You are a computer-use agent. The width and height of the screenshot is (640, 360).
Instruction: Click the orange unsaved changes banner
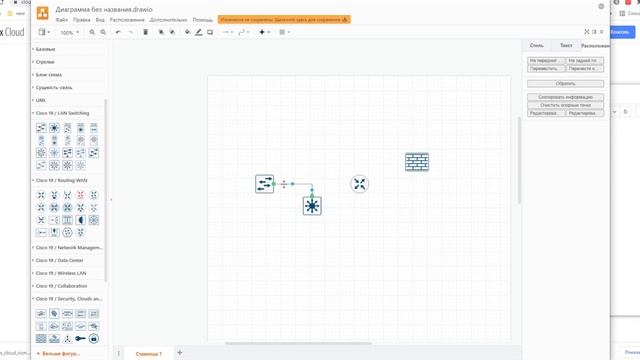pyautogui.click(x=284, y=20)
